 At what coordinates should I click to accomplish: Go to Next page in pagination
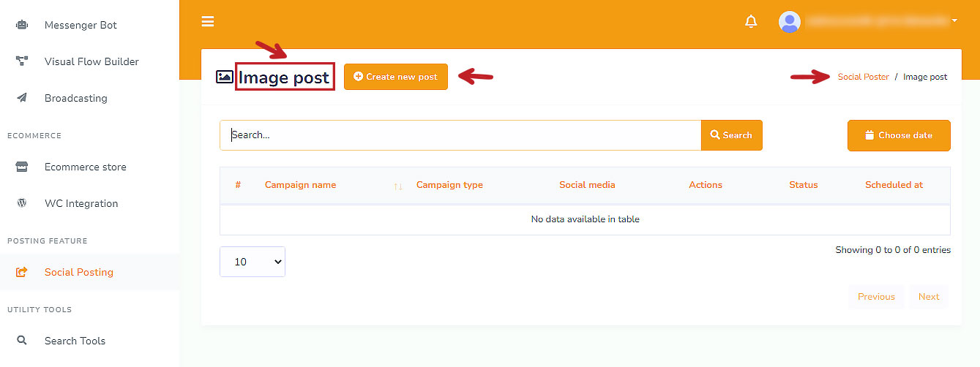tap(928, 297)
